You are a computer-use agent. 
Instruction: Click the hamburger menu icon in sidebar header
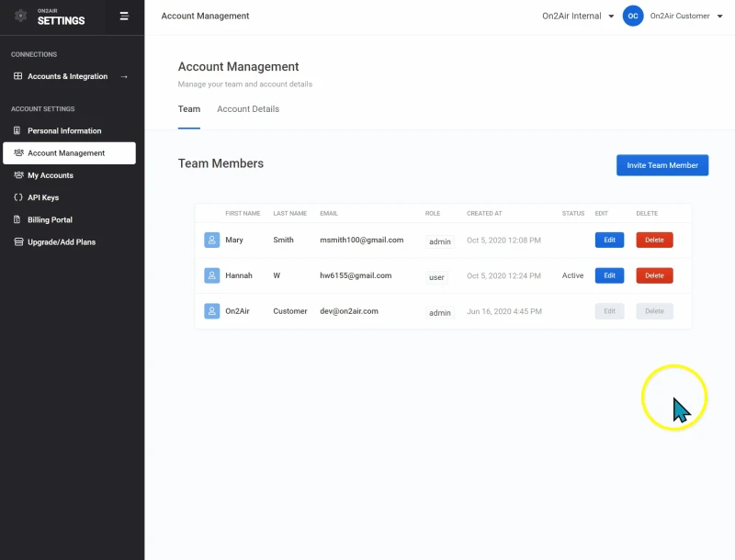pyautogui.click(x=124, y=16)
